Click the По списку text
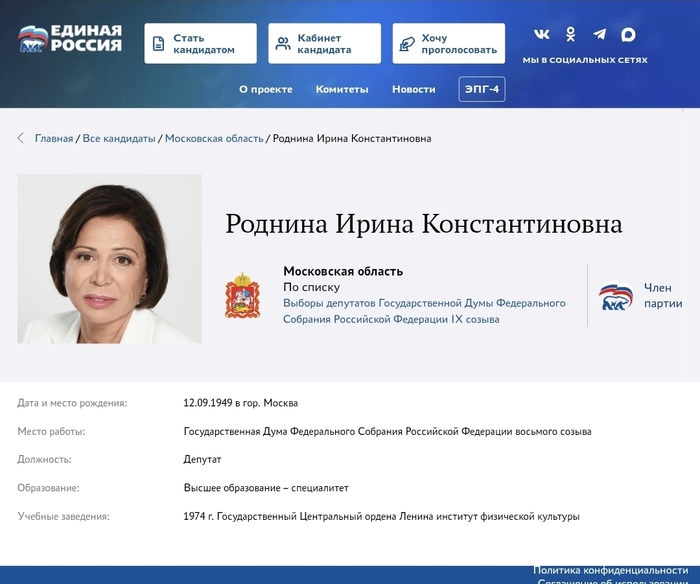 tap(312, 287)
